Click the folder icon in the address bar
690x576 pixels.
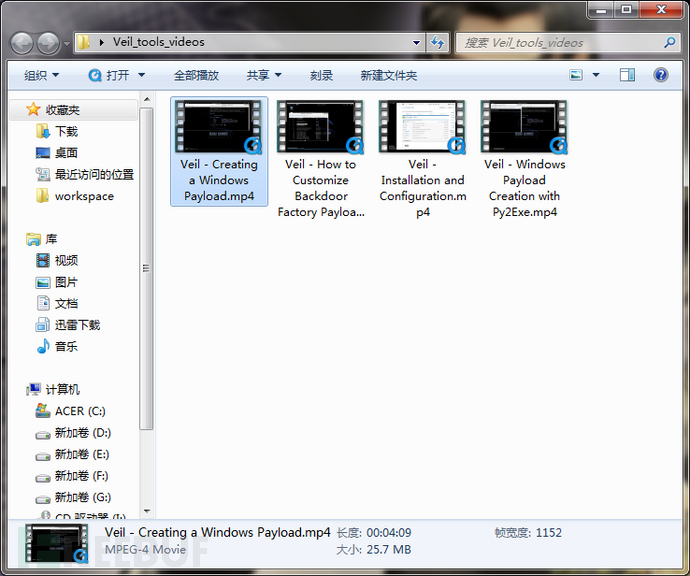coord(83,42)
